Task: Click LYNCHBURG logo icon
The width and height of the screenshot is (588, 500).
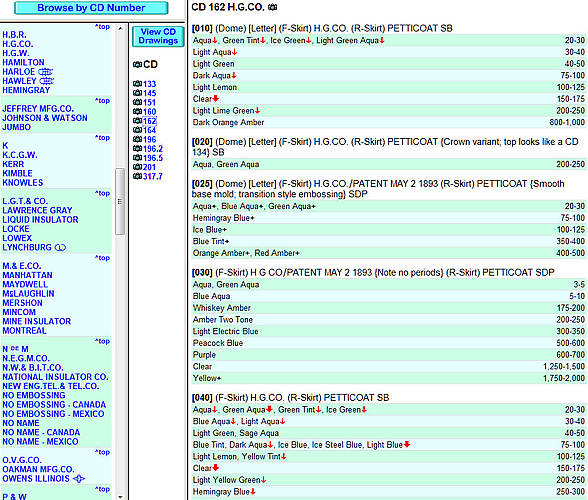Action: (x=60, y=248)
